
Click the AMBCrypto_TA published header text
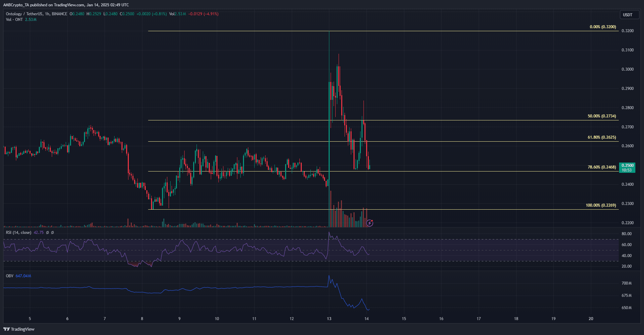click(x=66, y=5)
